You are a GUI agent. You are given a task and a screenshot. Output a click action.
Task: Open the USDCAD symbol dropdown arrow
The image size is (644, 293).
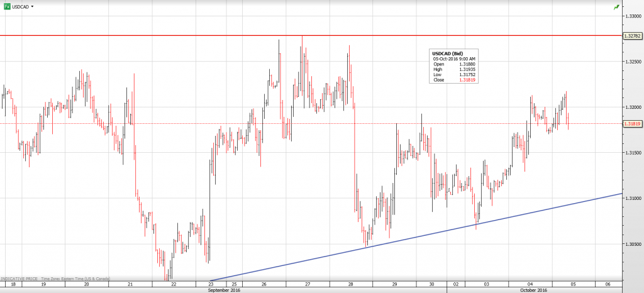click(33, 7)
